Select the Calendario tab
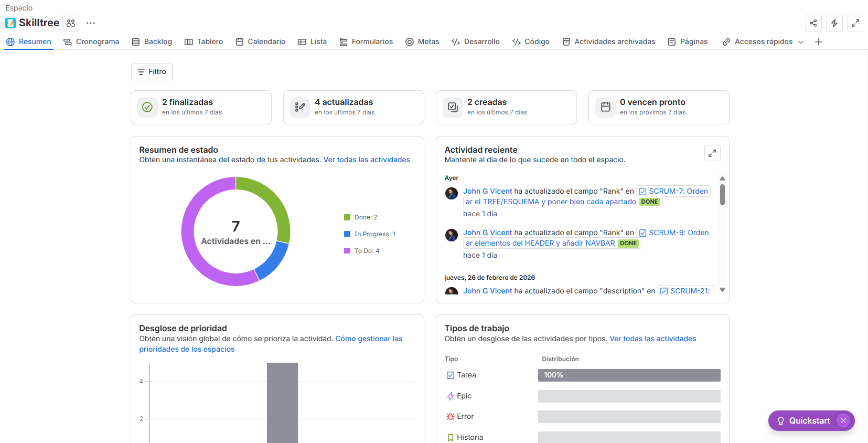This screenshot has height=443, width=868. pos(261,42)
